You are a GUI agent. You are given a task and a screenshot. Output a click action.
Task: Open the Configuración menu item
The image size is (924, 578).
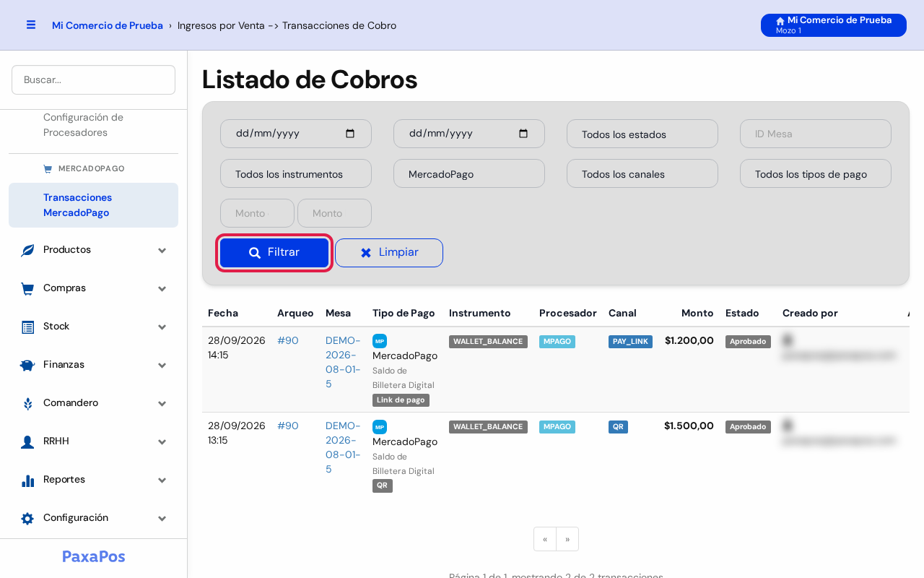tap(93, 518)
